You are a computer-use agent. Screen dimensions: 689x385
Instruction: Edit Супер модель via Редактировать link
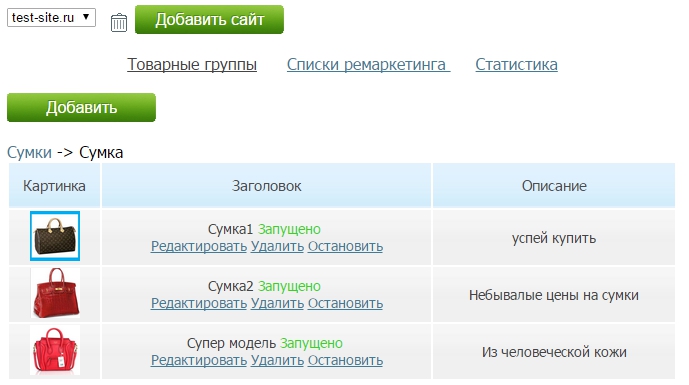pos(199,360)
